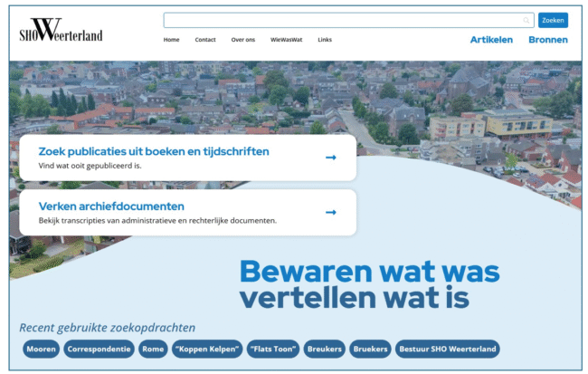This screenshot has height=374, width=588.
Task: Switch to the Artikelen section
Action: [491, 40]
